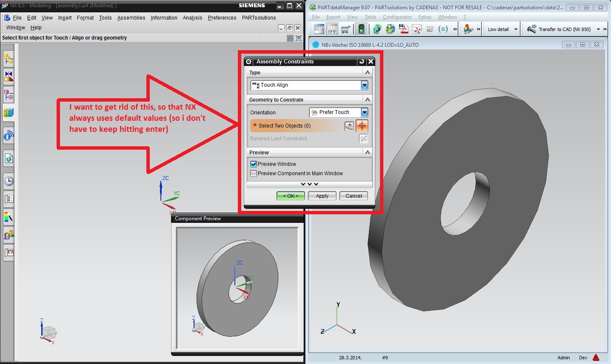Open the History clock tab in NX sidebar
611x364 pixels.
pos(9,181)
